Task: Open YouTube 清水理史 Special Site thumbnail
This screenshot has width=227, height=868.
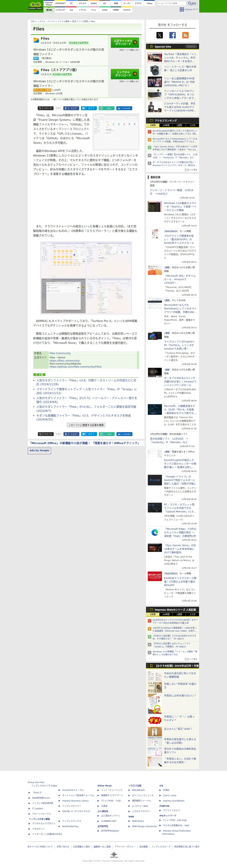Action: tap(155, 58)
